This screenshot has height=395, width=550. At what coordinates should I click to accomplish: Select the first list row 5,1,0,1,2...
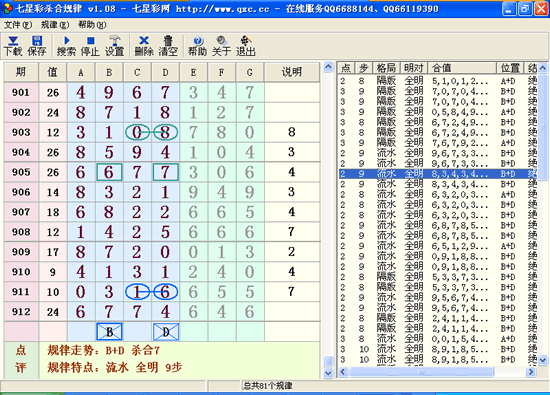pos(438,81)
